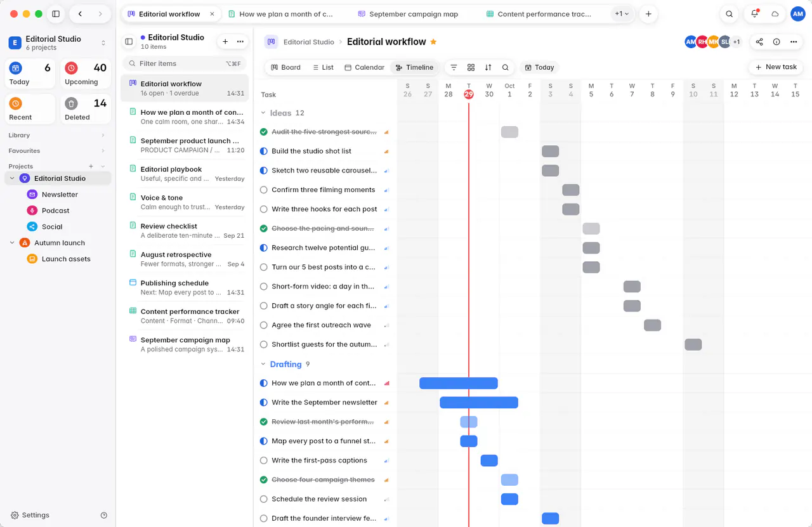Expand the Library section

coord(103,135)
